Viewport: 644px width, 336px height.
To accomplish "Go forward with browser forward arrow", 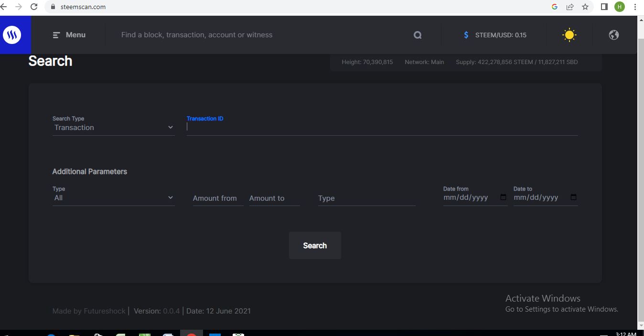I will pyautogui.click(x=19, y=7).
